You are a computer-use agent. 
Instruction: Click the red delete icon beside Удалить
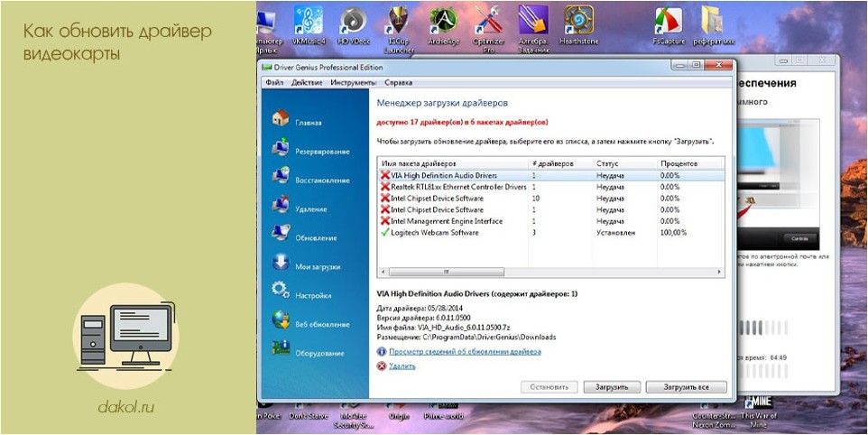click(x=382, y=366)
